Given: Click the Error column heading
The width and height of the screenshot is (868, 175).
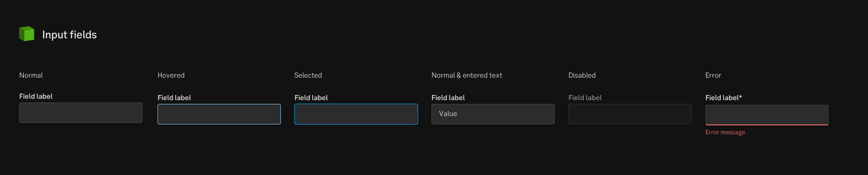Looking at the screenshot, I should point(713,75).
